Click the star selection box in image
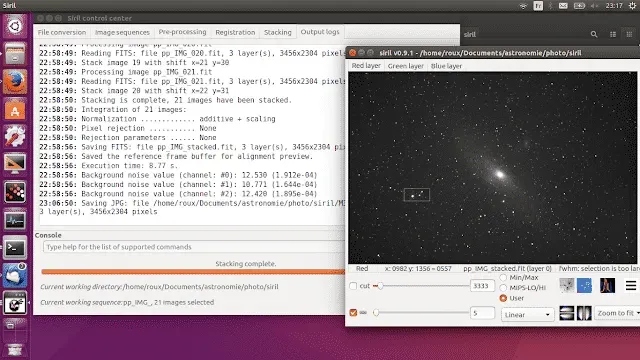Viewport: 640px width, 360px height. (x=417, y=195)
